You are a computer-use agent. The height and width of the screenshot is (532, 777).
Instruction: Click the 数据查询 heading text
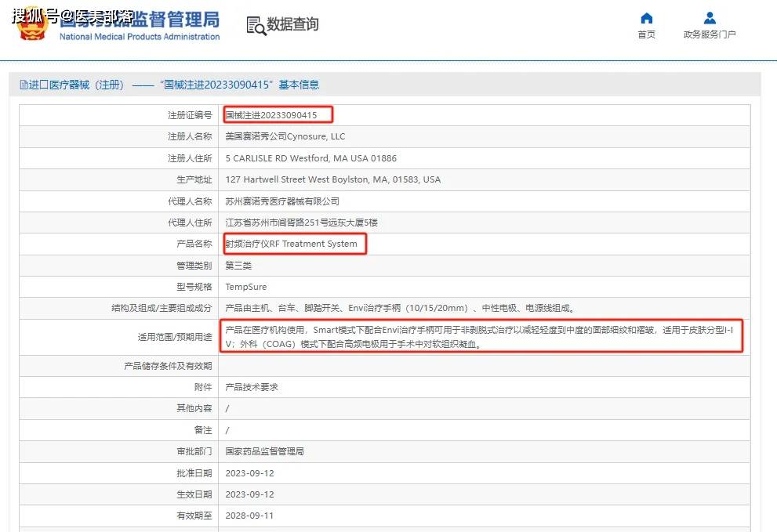292,24
